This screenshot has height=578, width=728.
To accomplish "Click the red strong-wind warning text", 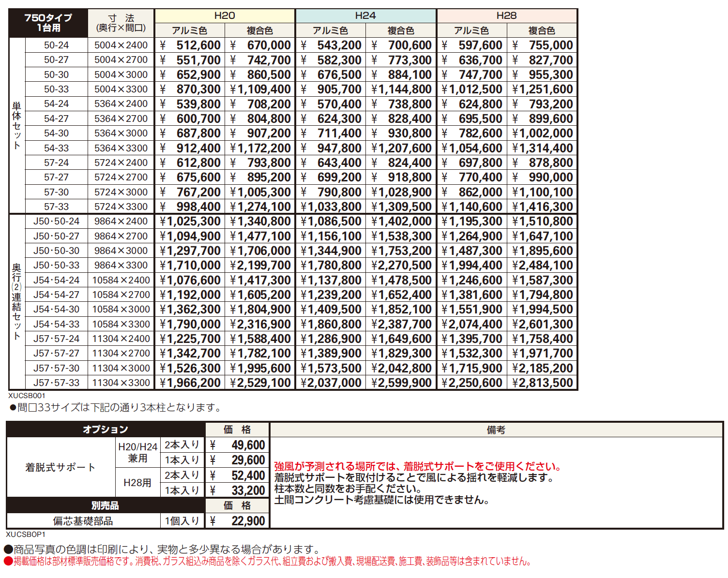I will click(x=419, y=466).
